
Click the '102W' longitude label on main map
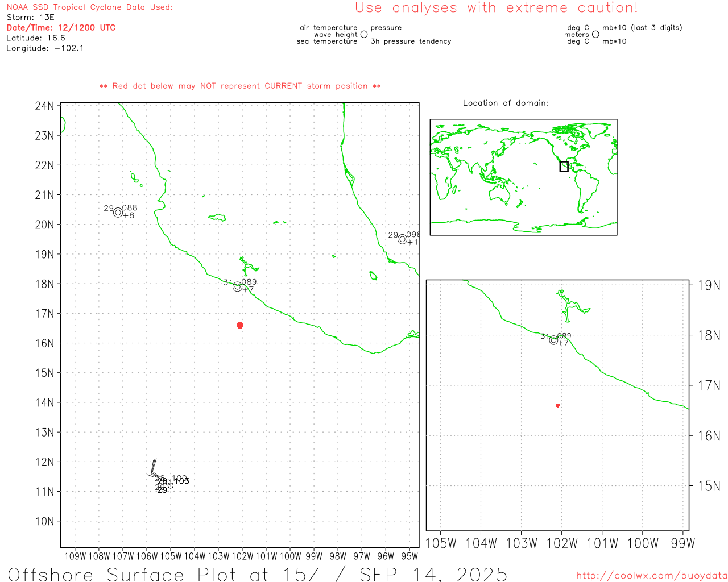click(242, 556)
